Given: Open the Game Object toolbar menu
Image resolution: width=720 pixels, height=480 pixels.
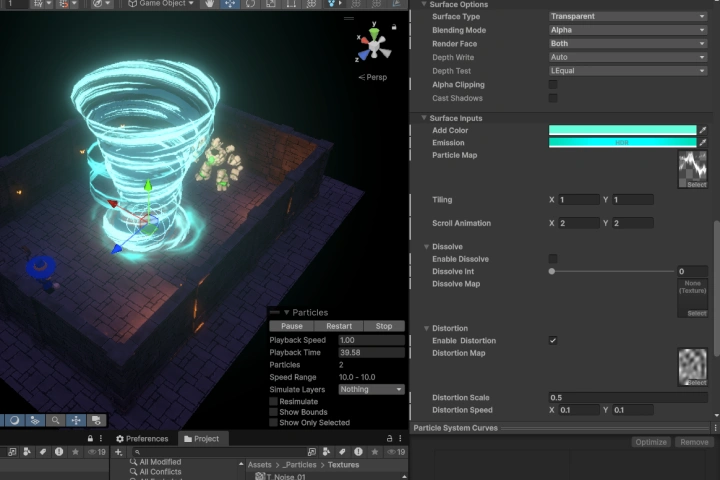Looking at the screenshot, I should tap(161, 4).
